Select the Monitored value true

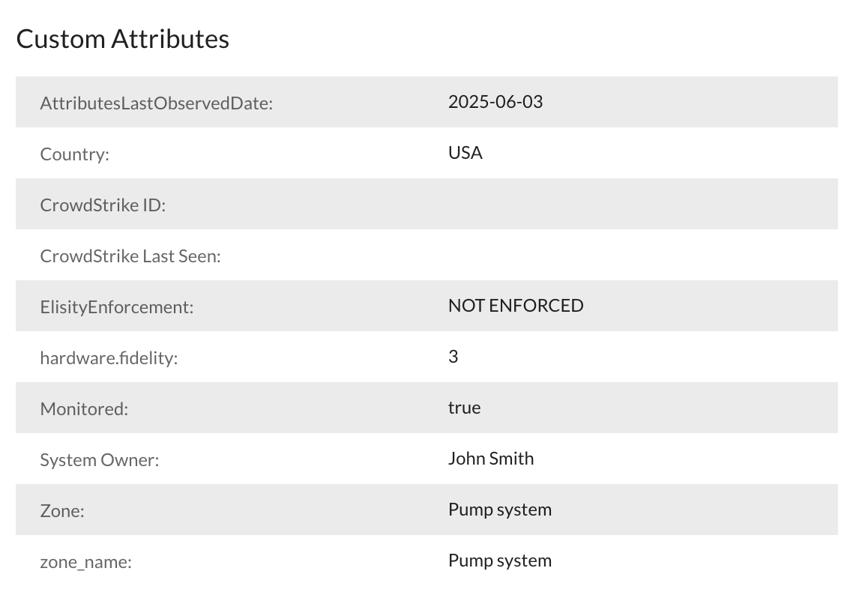(464, 408)
